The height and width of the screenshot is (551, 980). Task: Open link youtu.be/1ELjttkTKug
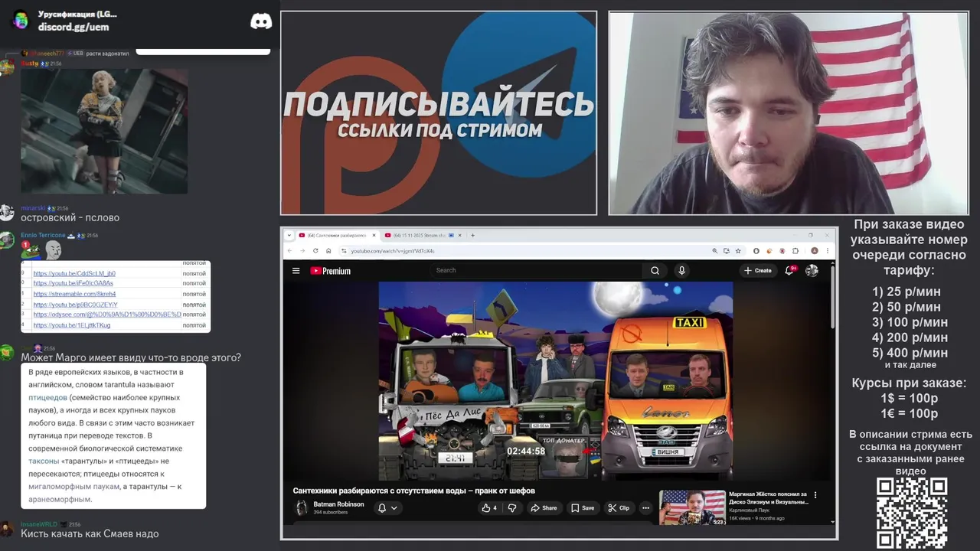point(72,325)
